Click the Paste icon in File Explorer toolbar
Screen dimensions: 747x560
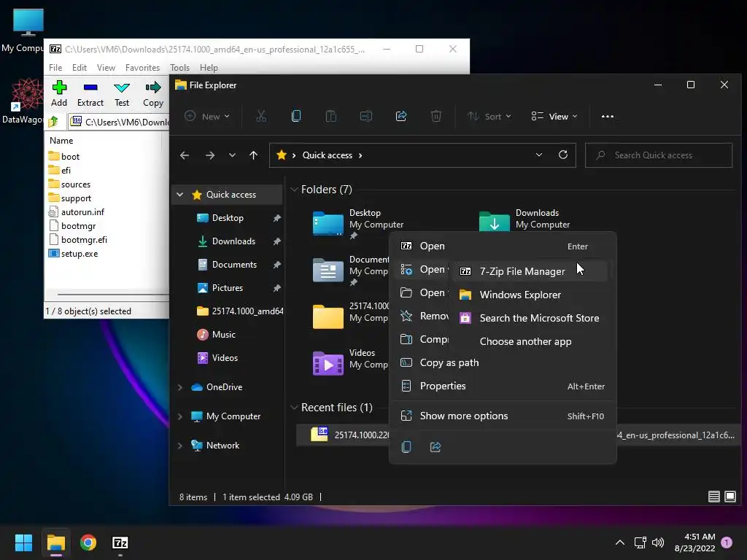point(331,116)
